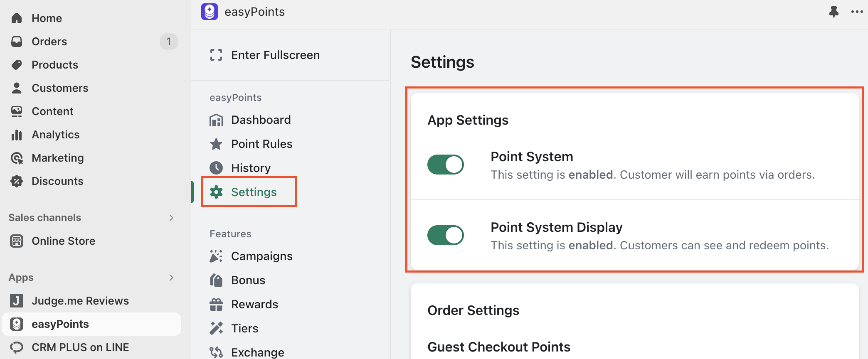Click the Orders count badge

(168, 42)
